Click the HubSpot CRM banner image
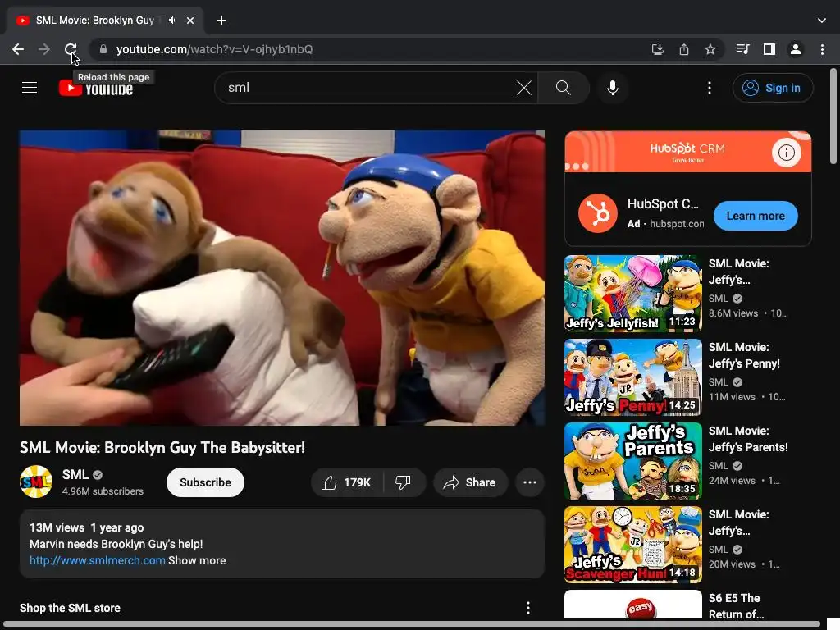The image size is (840, 630). [x=687, y=152]
